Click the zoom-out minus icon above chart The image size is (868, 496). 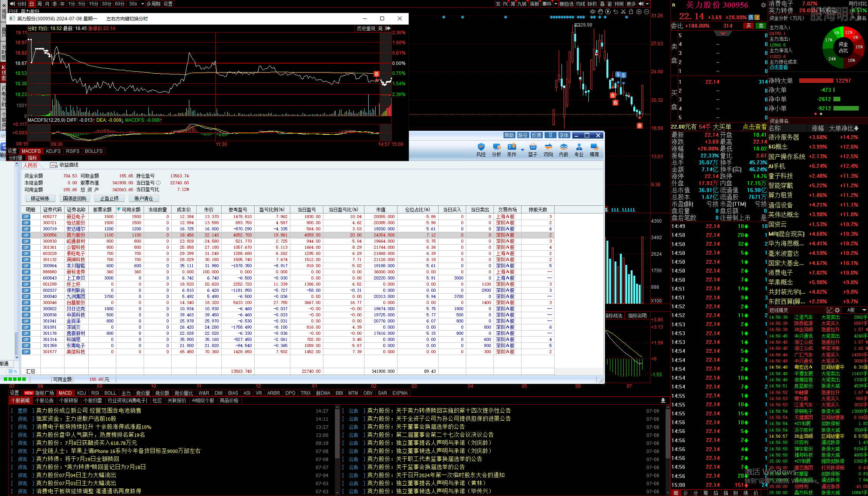pos(647,12)
